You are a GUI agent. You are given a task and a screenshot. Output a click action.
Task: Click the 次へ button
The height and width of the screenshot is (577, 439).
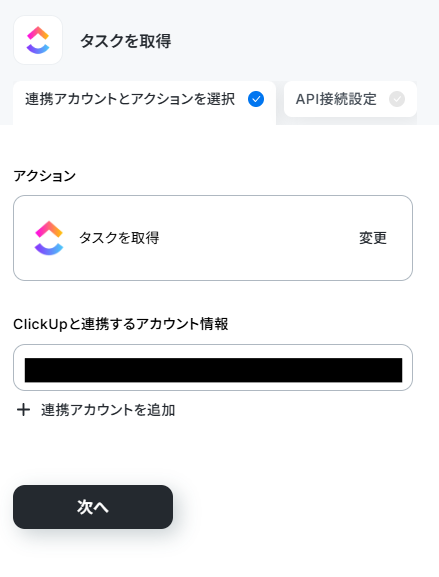[x=93, y=507]
